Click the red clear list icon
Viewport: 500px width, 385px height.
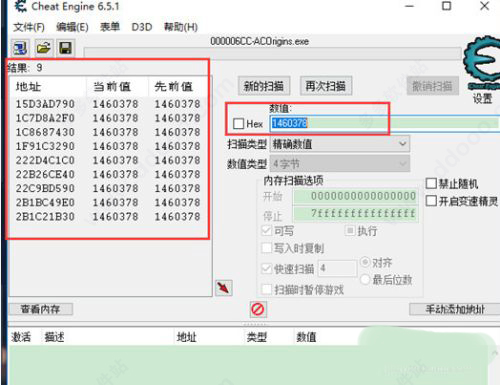[258, 309]
